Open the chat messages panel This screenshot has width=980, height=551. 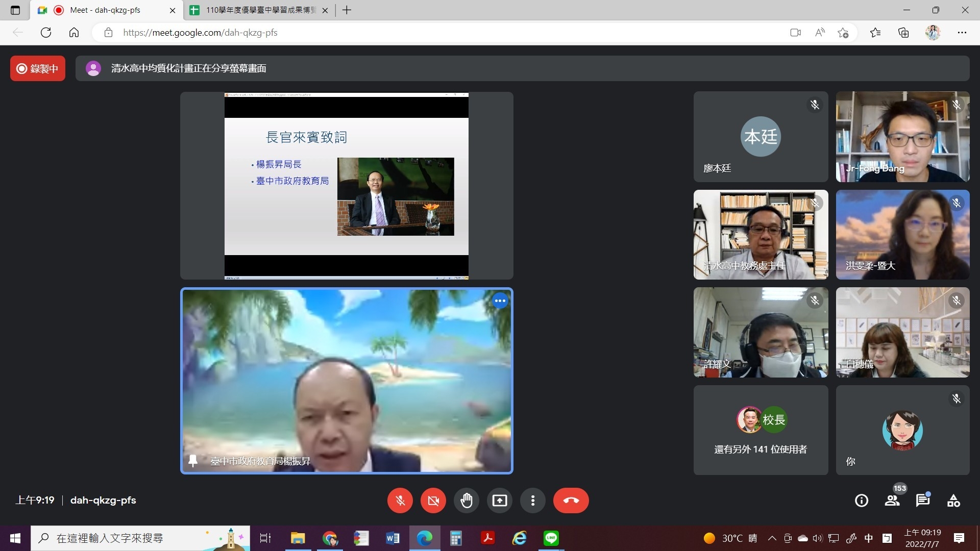(x=922, y=500)
